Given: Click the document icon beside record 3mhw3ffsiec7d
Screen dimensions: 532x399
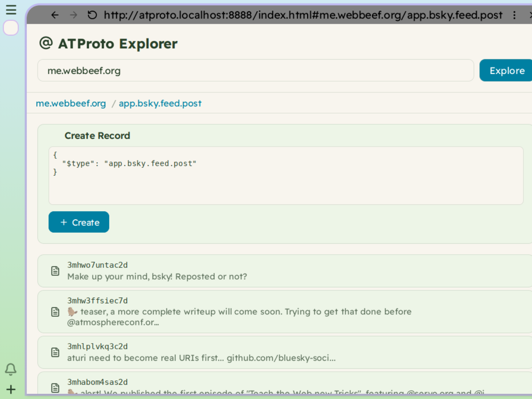Looking at the screenshot, I should click(x=55, y=312).
